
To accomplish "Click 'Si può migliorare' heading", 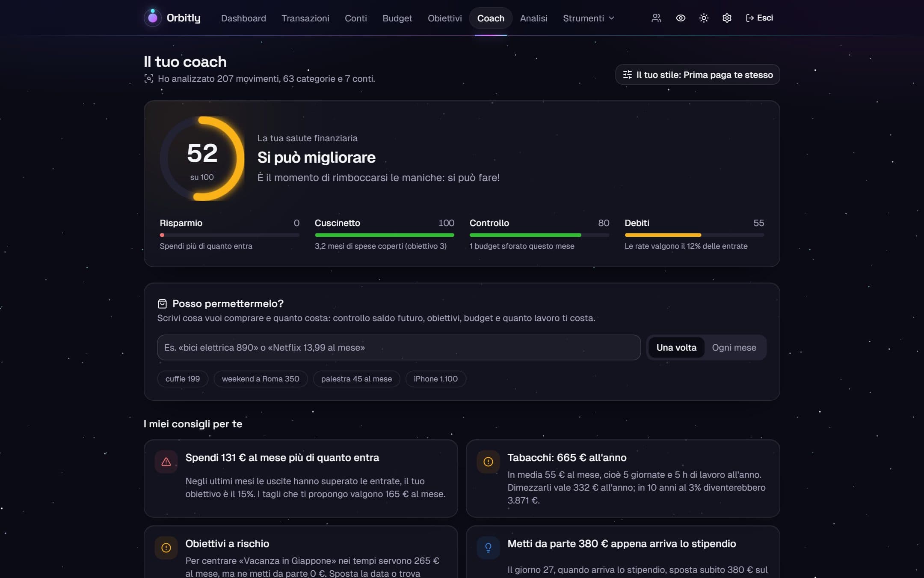I will click(316, 157).
